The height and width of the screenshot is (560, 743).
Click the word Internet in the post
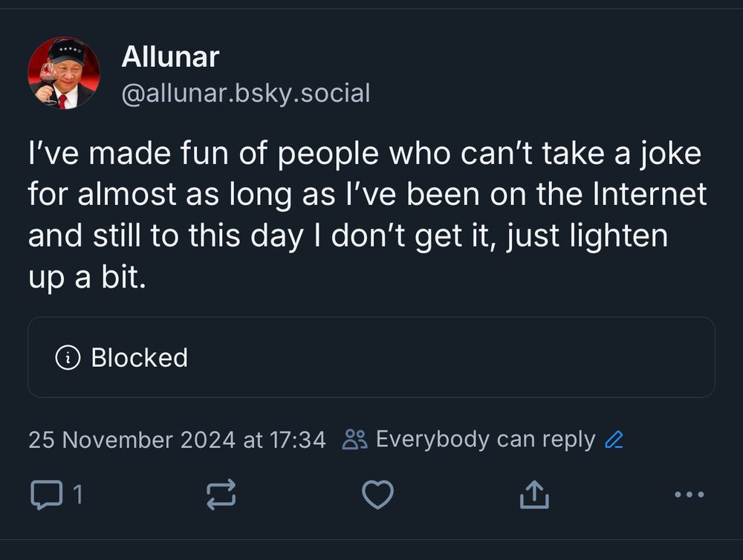[x=649, y=195]
